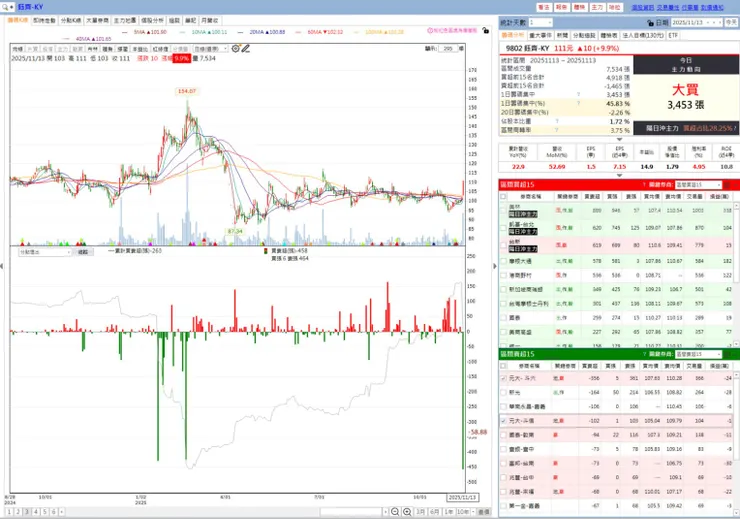Open the 統計天數 dropdown
Viewport: 740px width, 519px height.
540,22
